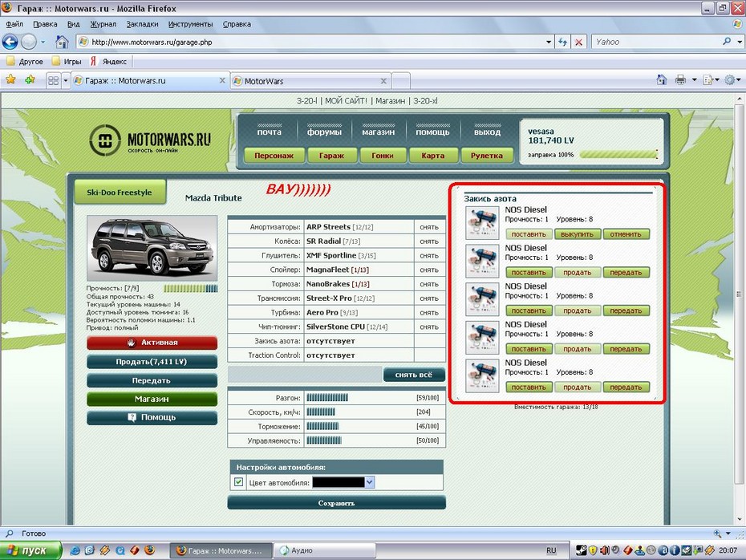Open форумы from the top navigation
This screenshot has height=560, width=746.
325,132
